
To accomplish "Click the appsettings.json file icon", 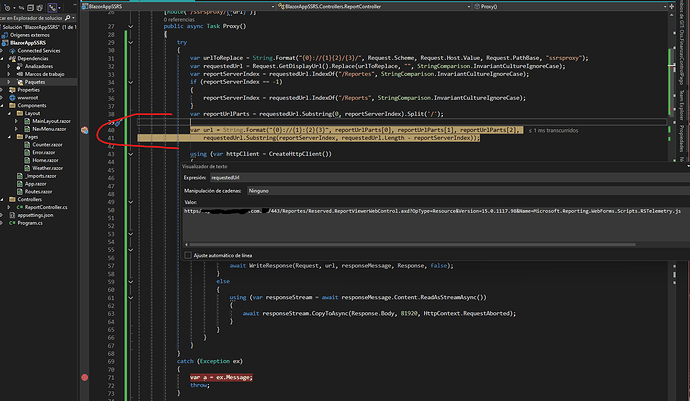I will click(12, 215).
